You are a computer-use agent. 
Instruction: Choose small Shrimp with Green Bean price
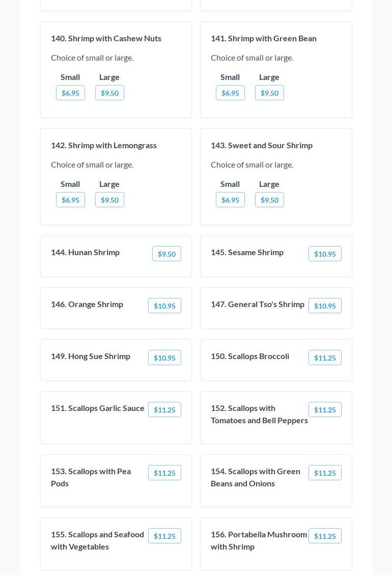click(230, 93)
